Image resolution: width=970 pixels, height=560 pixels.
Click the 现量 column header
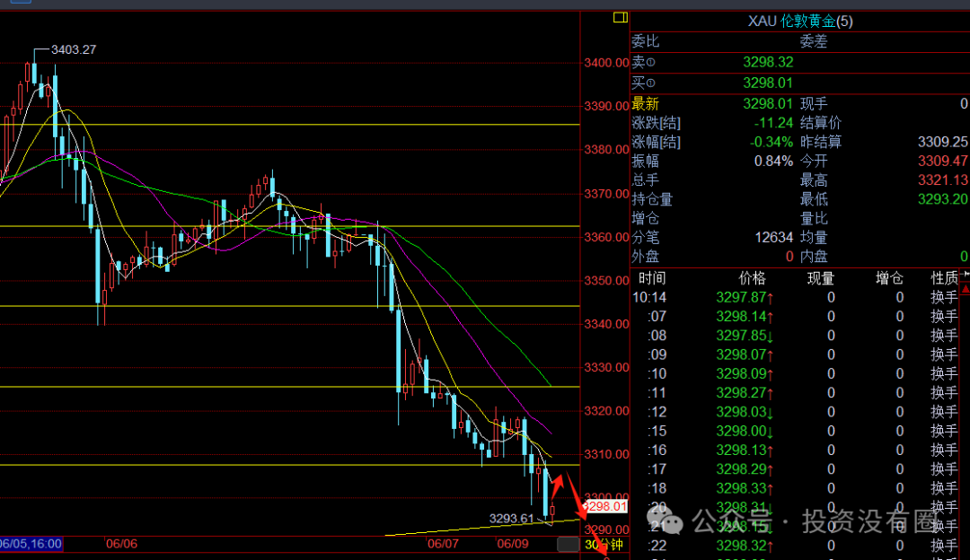pos(821,278)
